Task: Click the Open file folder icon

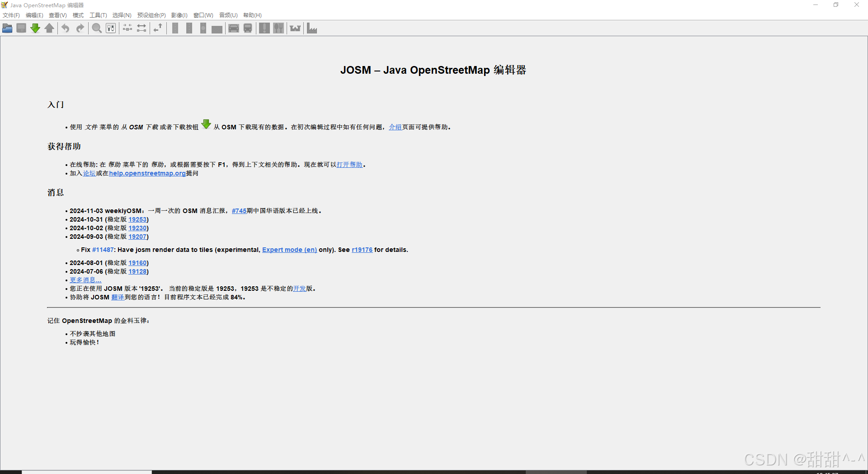Action: (x=7, y=28)
